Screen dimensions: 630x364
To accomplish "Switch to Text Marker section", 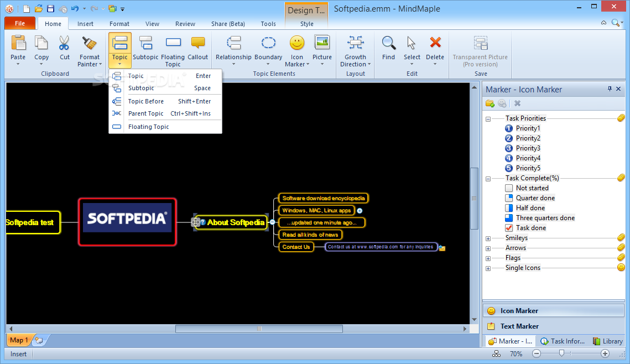I will (554, 326).
